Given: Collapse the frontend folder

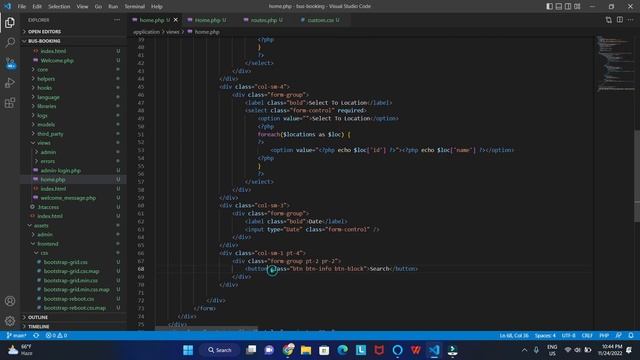Looking at the screenshot, I should click(48, 244).
